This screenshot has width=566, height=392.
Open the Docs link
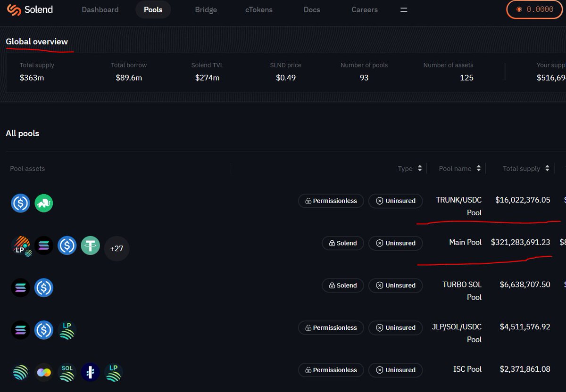[312, 9]
